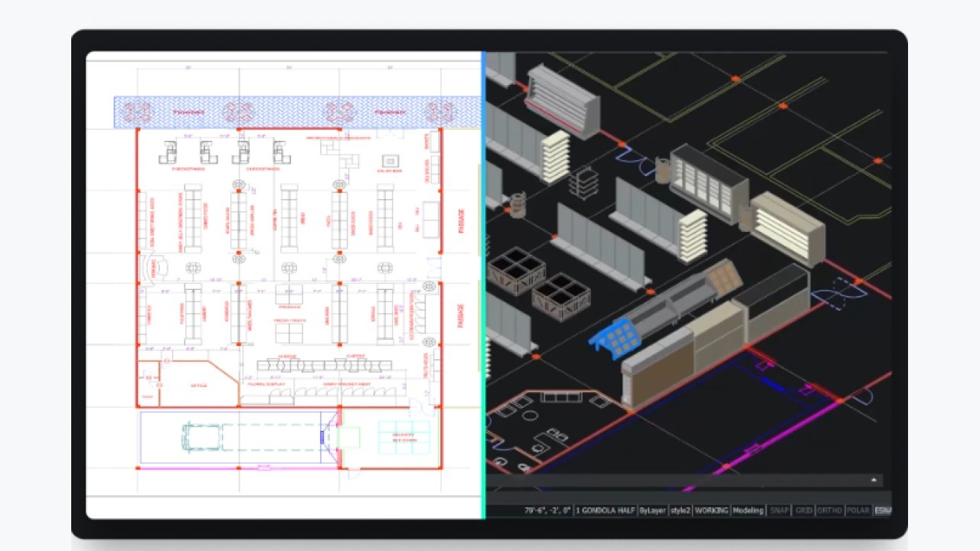Image resolution: width=980 pixels, height=551 pixels.
Task: Turn on ORTHO mode
Action: click(830, 510)
